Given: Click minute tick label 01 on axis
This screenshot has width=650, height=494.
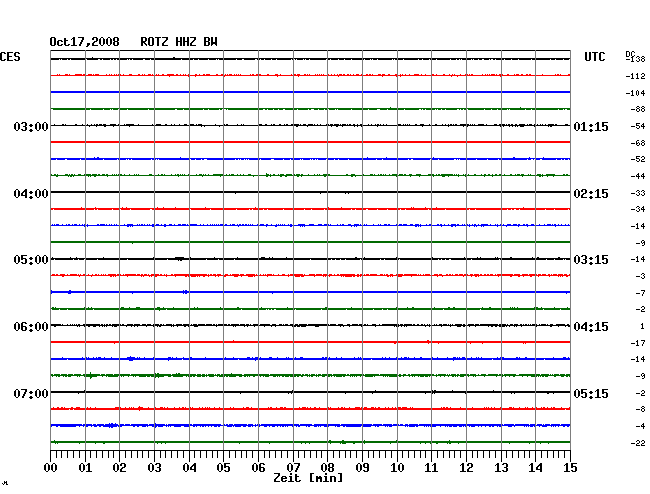Looking at the screenshot, I should [x=85, y=467].
